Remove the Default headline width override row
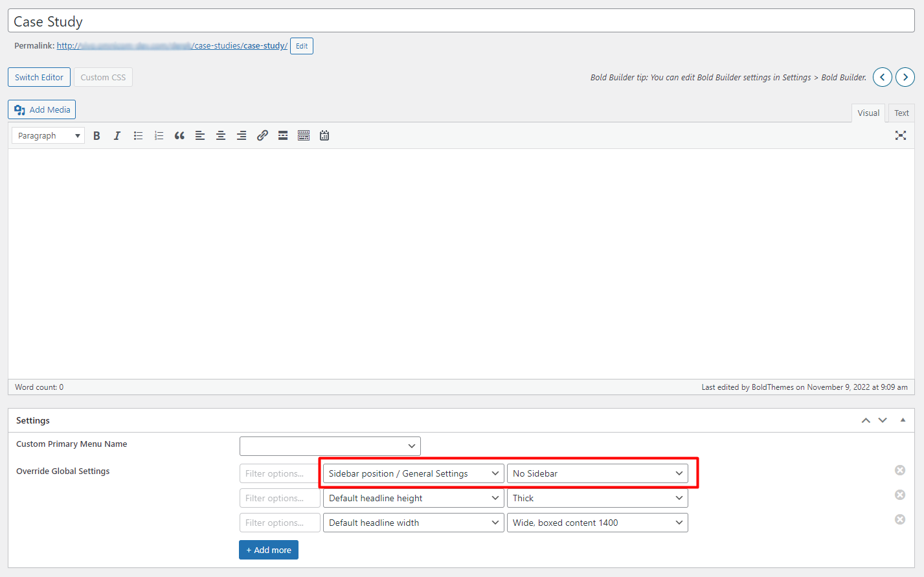 point(900,519)
